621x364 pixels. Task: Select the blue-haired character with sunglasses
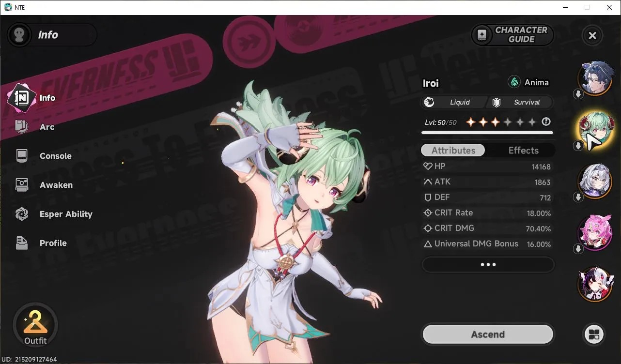(595, 77)
